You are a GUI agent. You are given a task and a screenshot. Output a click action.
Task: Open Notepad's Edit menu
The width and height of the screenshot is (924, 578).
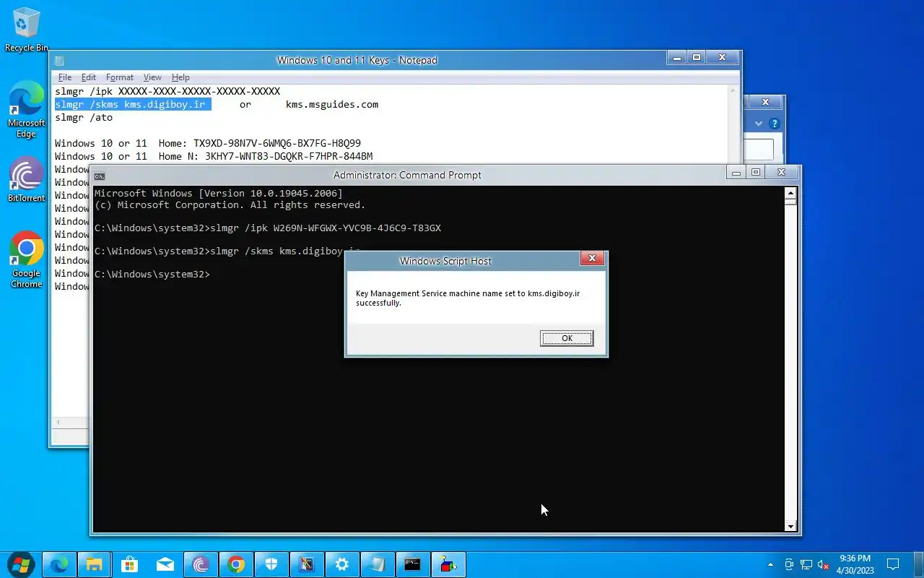point(88,77)
